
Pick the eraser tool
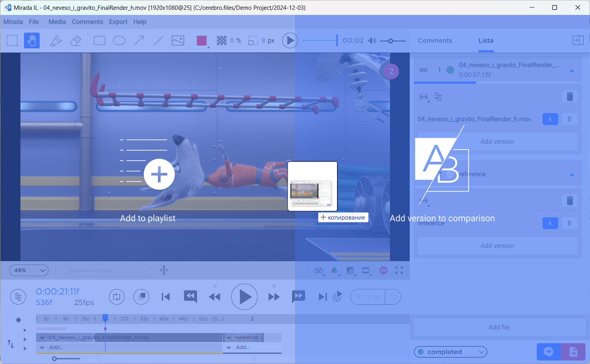coord(75,40)
